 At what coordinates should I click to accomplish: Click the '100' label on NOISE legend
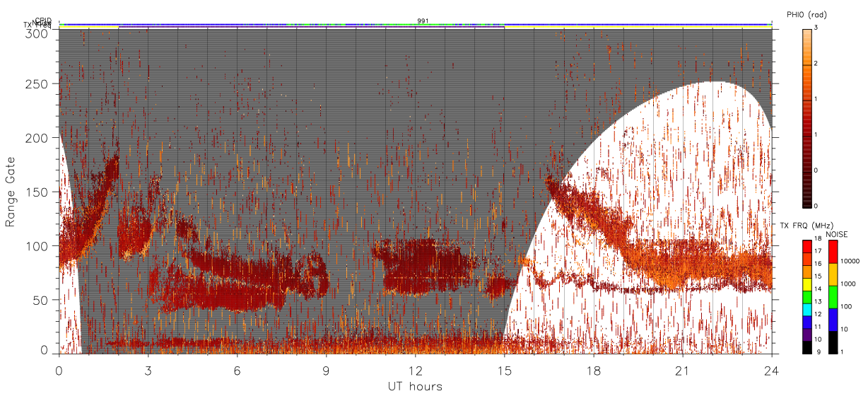[845, 306]
